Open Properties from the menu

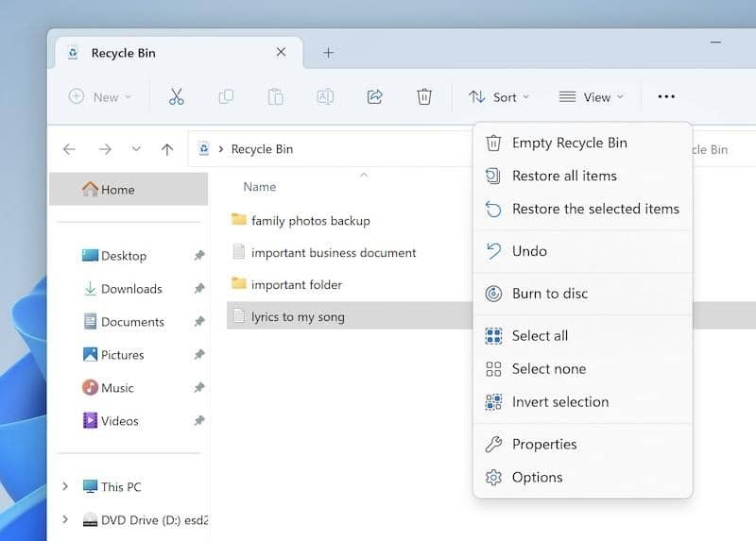[583, 444]
